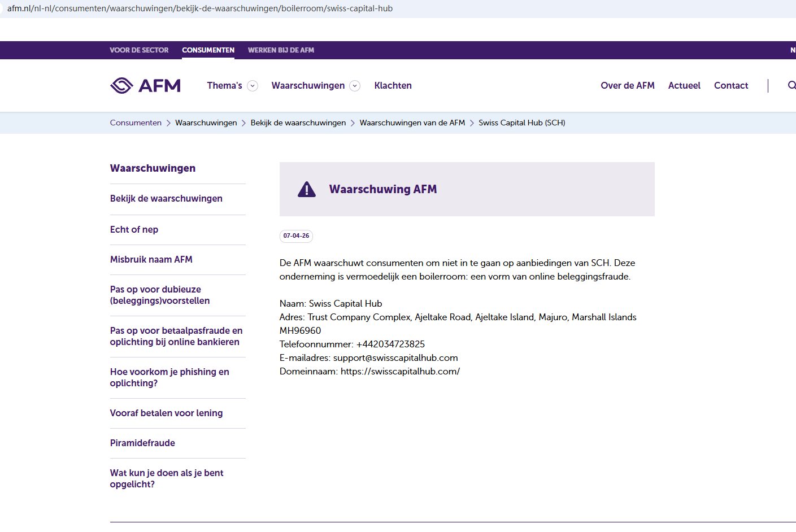Click the warning triangle icon
Viewport: 796px width, 532px height.
pyautogui.click(x=307, y=190)
